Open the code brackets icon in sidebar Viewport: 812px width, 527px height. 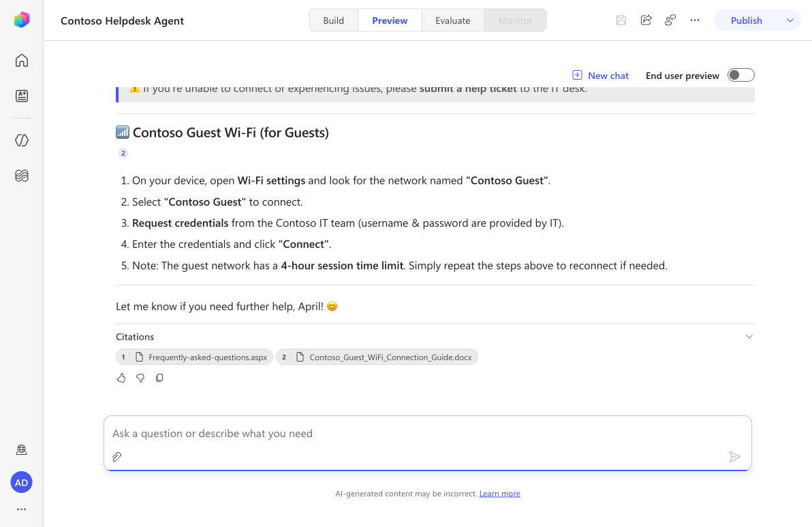21,140
